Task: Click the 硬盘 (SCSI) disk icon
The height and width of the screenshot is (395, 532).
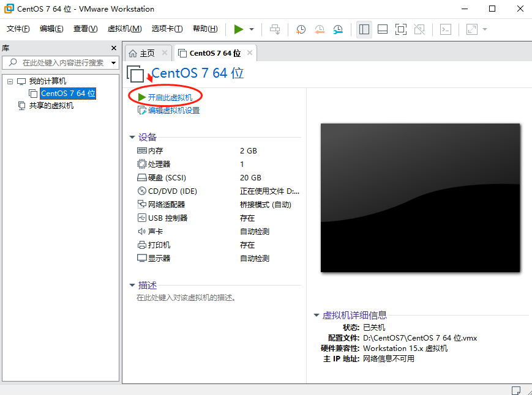Action: coord(141,177)
